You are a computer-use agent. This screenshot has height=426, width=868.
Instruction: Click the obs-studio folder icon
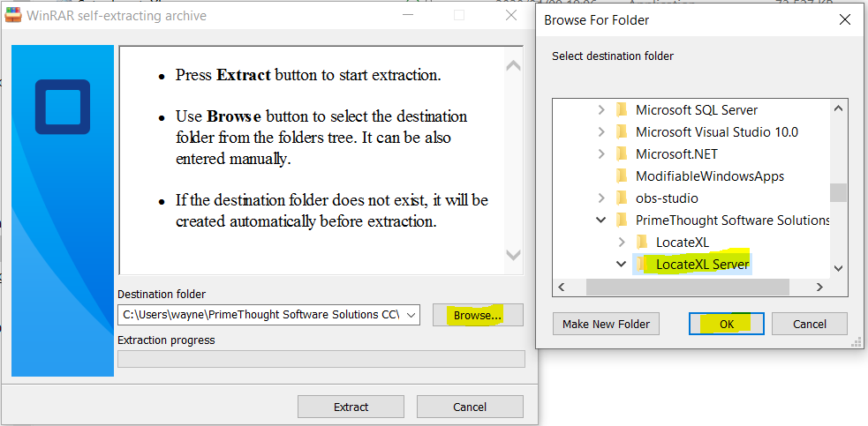tap(622, 198)
